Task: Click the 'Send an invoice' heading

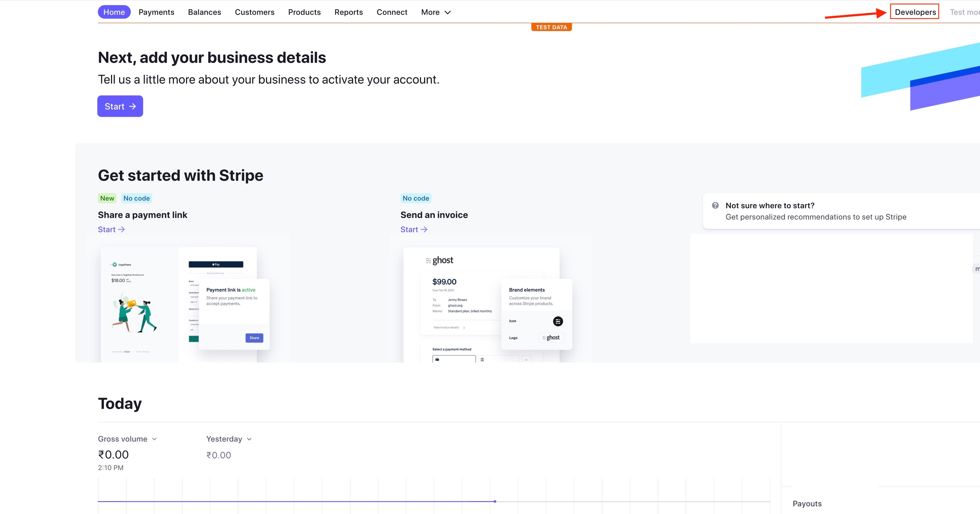Action: coord(434,215)
